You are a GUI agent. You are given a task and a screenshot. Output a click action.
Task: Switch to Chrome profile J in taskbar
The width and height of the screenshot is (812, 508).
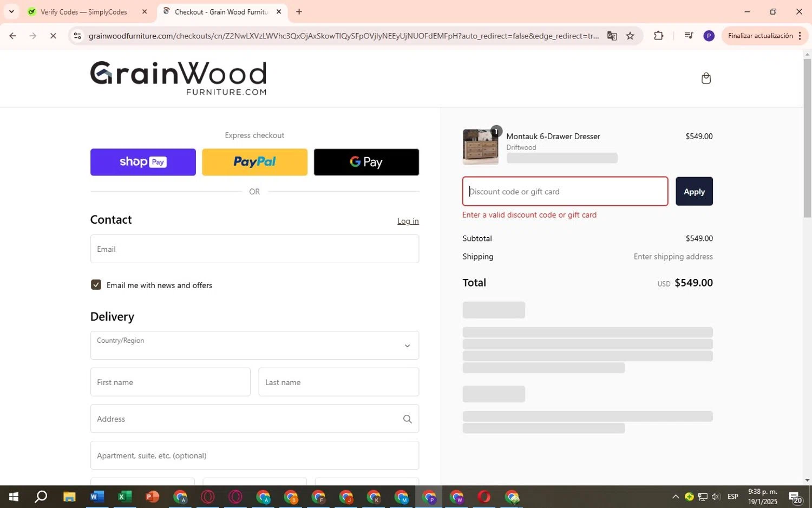point(346,497)
